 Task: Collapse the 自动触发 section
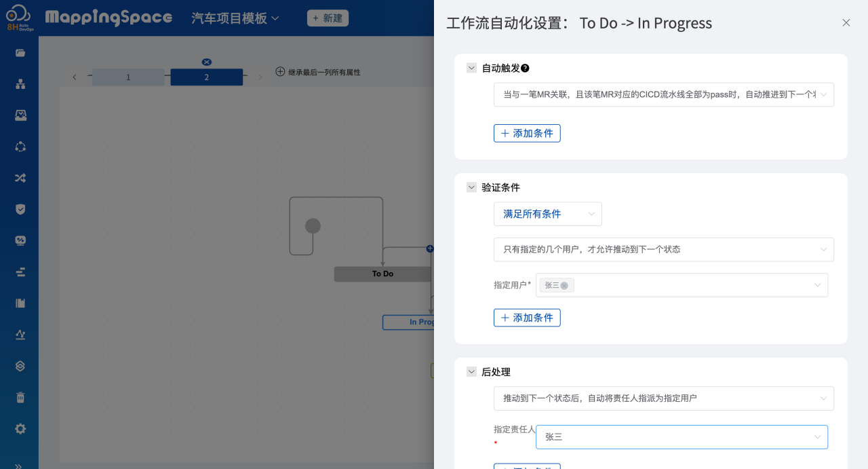[x=471, y=68]
